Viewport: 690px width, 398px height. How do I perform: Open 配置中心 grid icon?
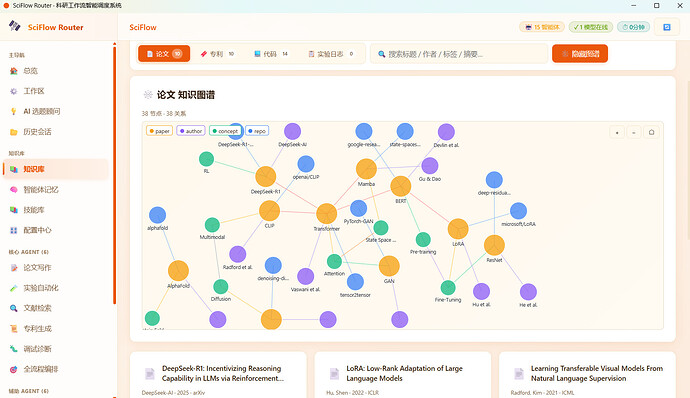[14, 230]
